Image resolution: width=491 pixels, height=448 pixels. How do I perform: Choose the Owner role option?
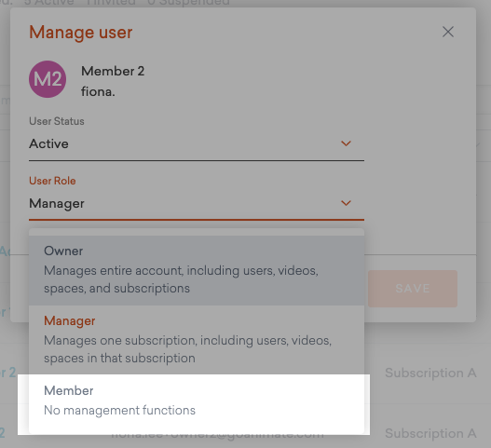point(197,270)
